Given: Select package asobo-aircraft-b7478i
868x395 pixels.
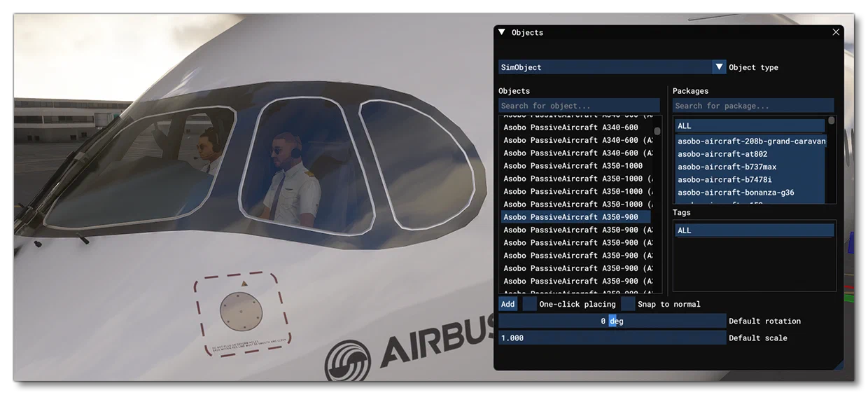Looking at the screenshot, I should pos(750,179).
